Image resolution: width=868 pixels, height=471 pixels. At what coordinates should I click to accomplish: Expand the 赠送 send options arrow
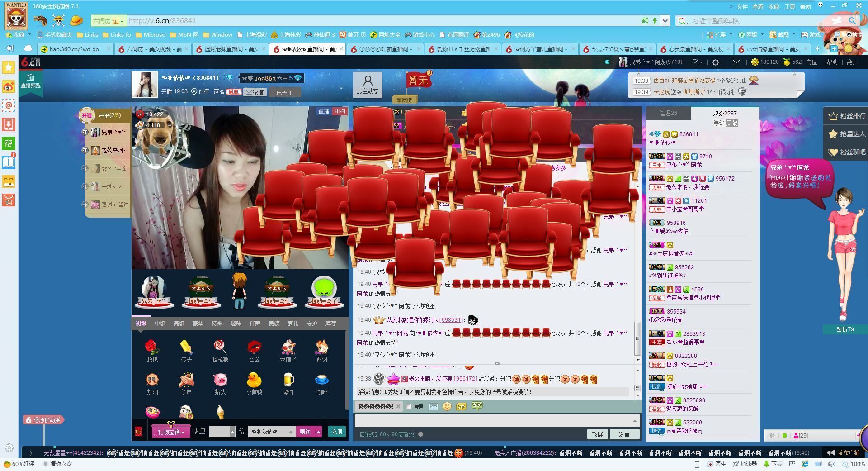[x=318, y=432]
